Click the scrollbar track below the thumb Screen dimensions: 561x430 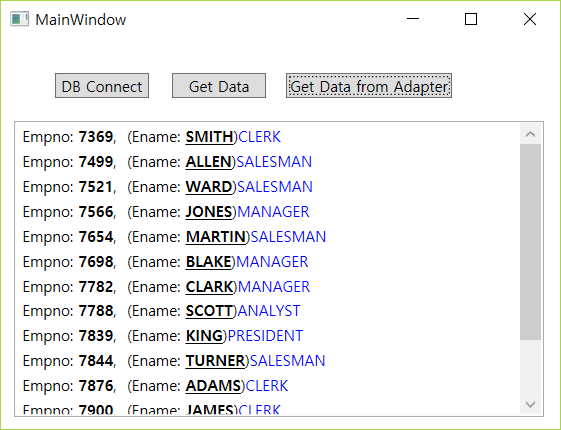pos(531,367)
